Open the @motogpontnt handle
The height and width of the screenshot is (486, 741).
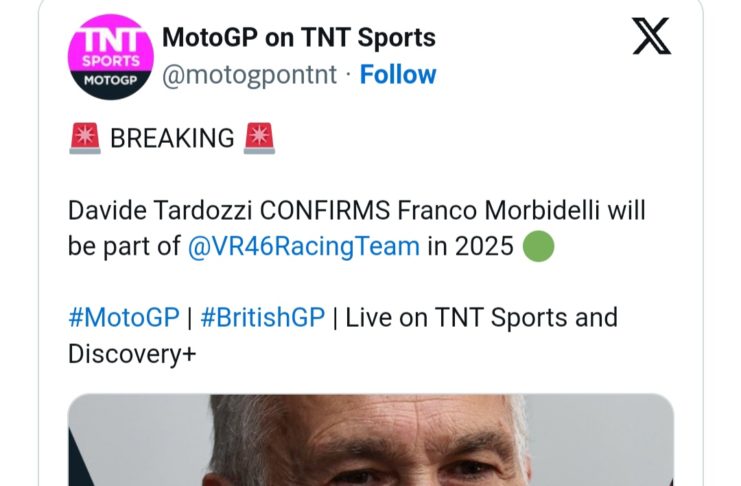pyautogui.click(x=254, y=75)
